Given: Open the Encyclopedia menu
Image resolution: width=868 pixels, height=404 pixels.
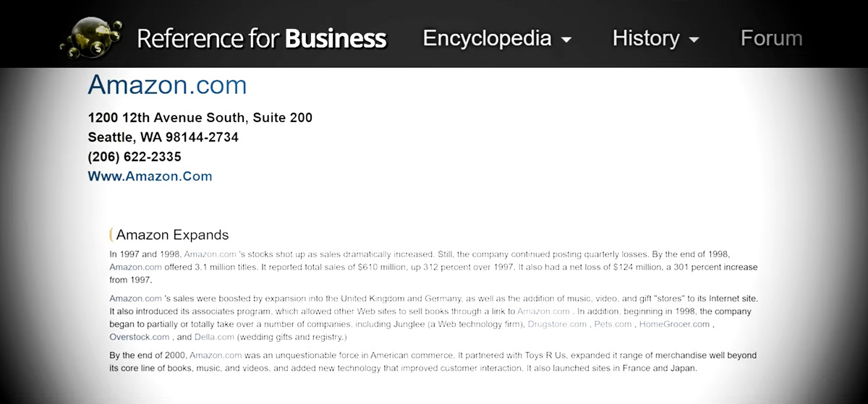Looking at the screenshot, I should pos(487,38).
